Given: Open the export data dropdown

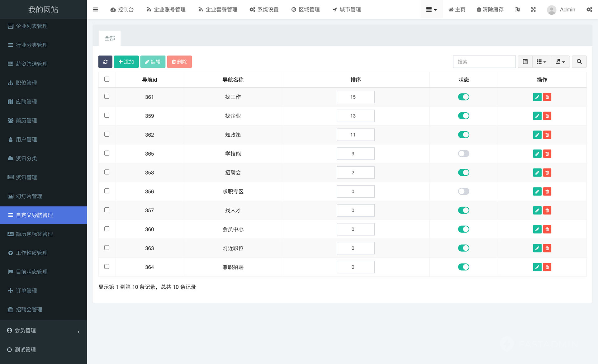Looking at the screenshot, I should 560,62.
